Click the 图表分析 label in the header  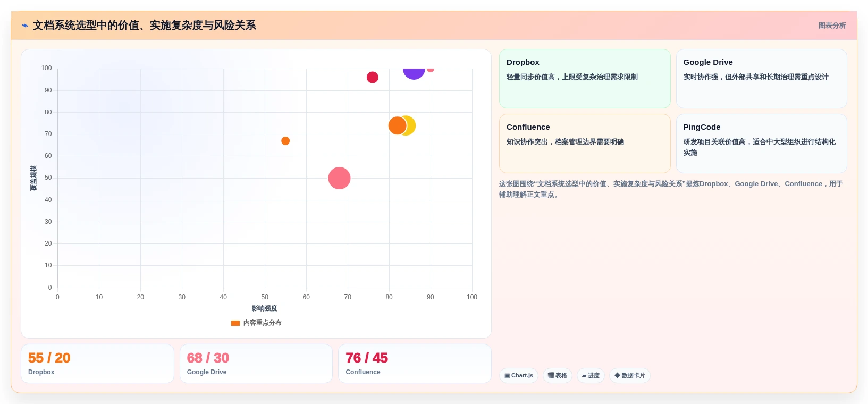pos(832,26)
